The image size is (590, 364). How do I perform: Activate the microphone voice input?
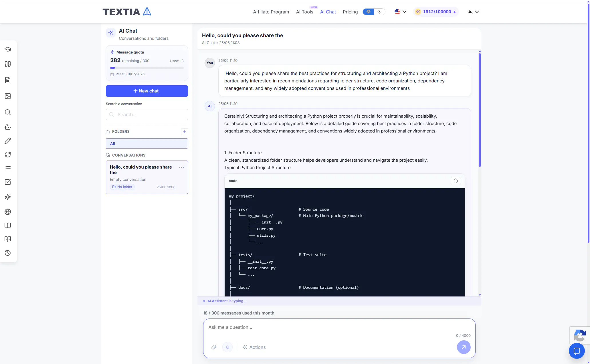click(x=227, y=347)
